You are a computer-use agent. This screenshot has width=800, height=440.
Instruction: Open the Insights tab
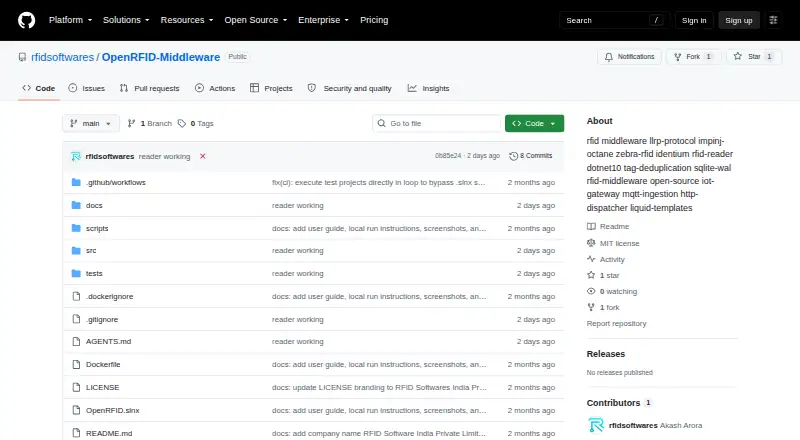pyautogui.click(x=428, y=88)
